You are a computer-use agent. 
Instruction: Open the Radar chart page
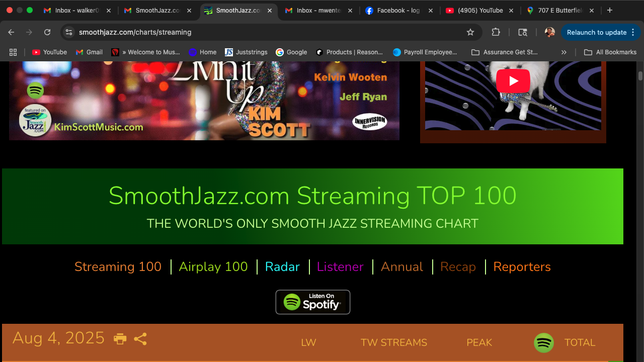(282, 267)
